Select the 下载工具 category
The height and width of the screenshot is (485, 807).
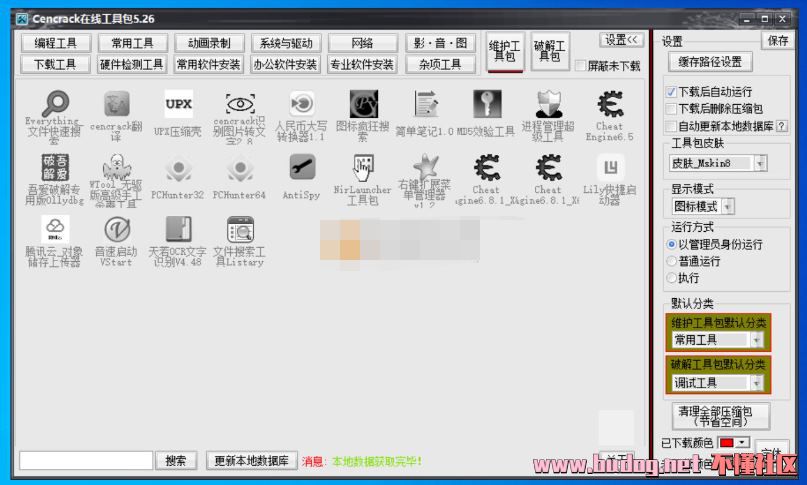click(x=56, y=64)
